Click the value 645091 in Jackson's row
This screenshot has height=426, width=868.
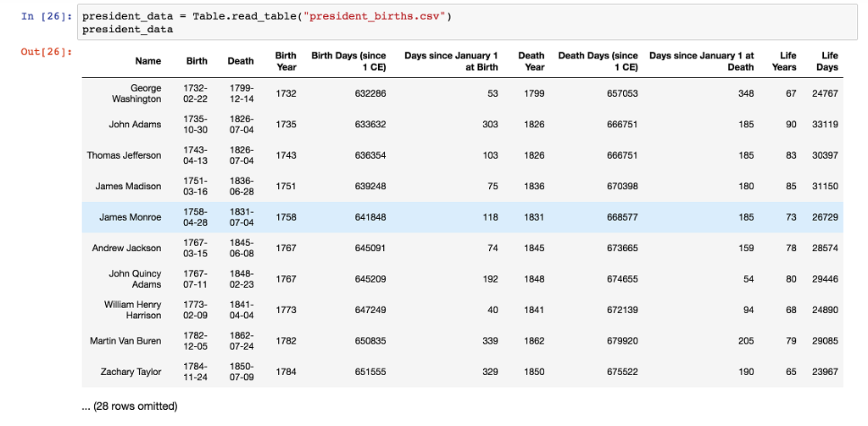[370, 248]
